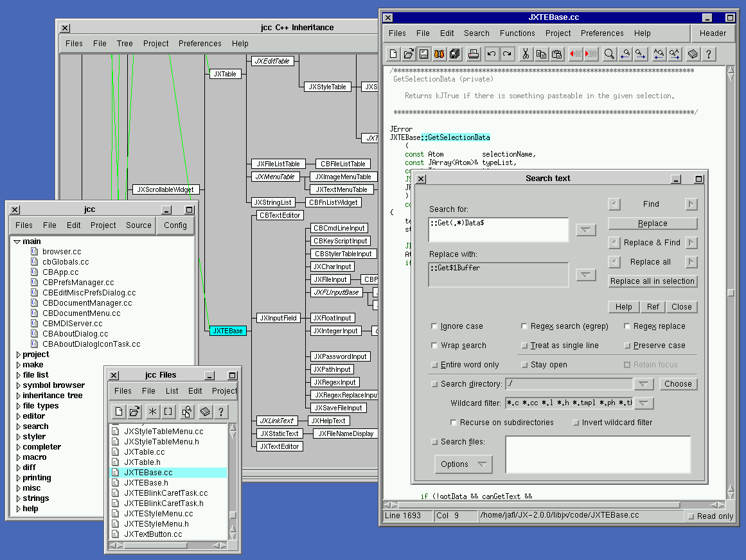Click Open file icon in JXTEBase.cc toolbar
The image size is (746, 560).
coord(409,54)
